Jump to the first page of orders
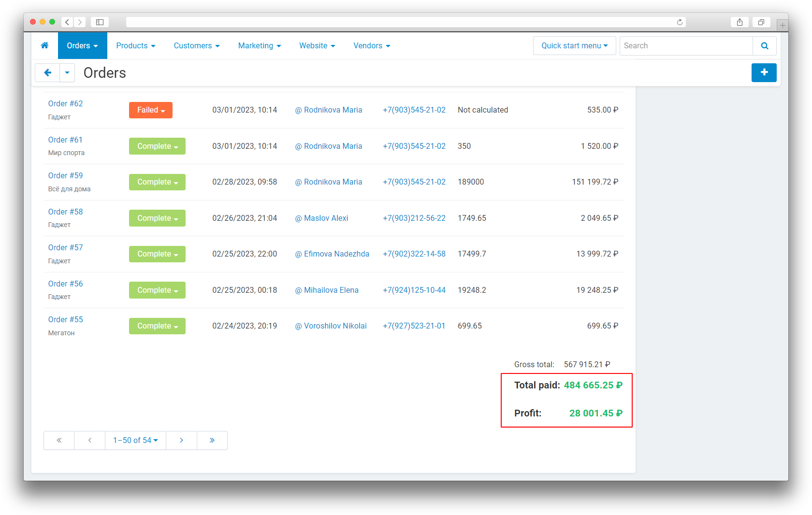Viewport: 812px width, 515px height. 59,440
